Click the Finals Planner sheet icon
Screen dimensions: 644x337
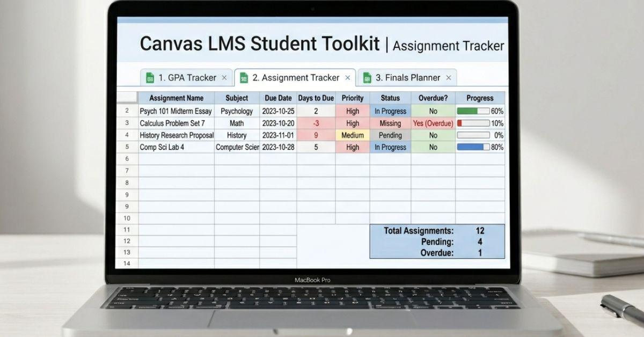367,78
